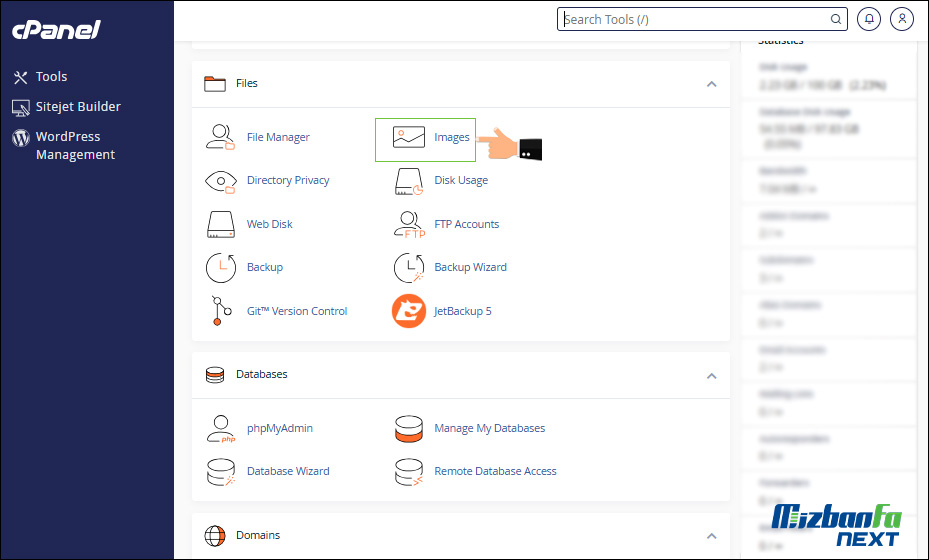Click the Domains globe icon
Image resolution: width=929 pixels, height=560 pixels.
point(214,536)
